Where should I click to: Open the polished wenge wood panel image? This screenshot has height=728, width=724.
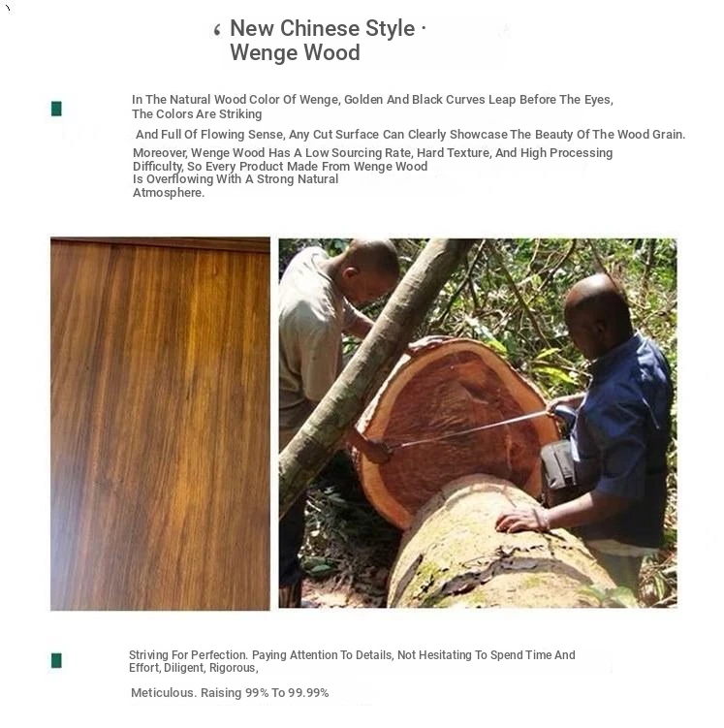pos(160,424)
